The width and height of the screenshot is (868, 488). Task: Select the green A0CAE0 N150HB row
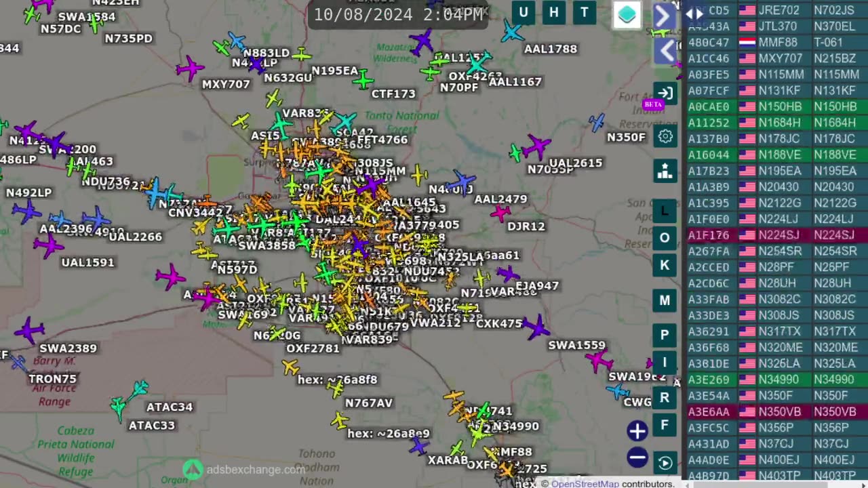(x=776, y=106)
